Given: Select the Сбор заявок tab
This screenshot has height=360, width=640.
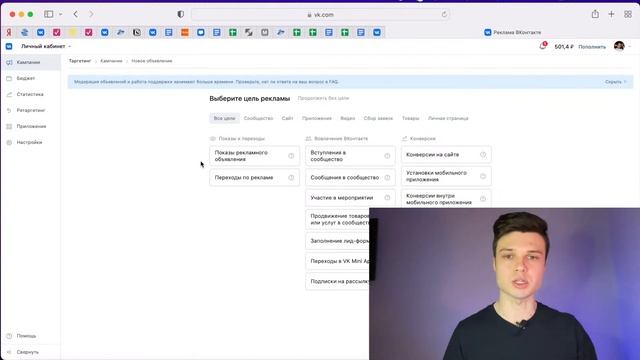Looking at the screenshot, I should click(x=378, y=118).
